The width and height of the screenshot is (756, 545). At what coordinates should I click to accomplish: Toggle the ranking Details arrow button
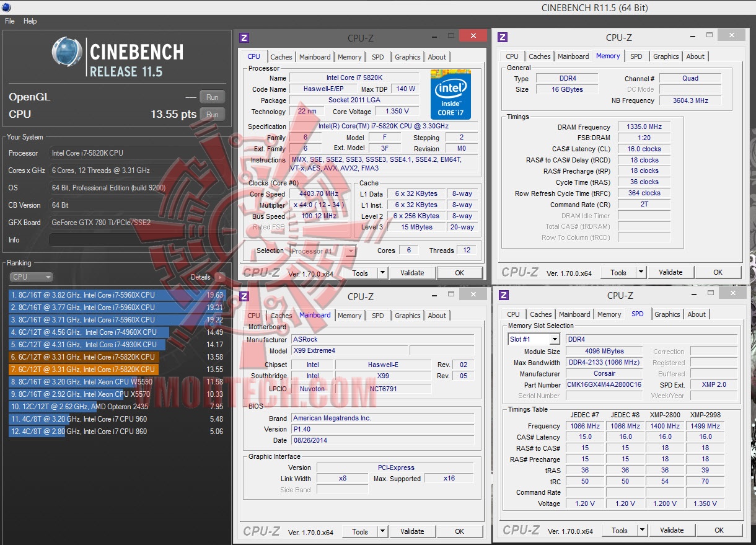(x=220, y=277)
